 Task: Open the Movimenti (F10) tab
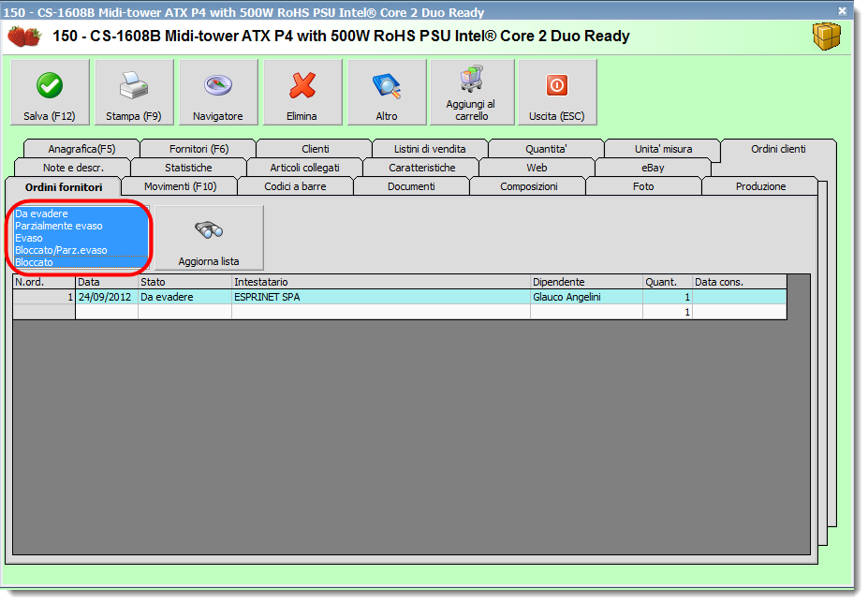coord(180,186)
